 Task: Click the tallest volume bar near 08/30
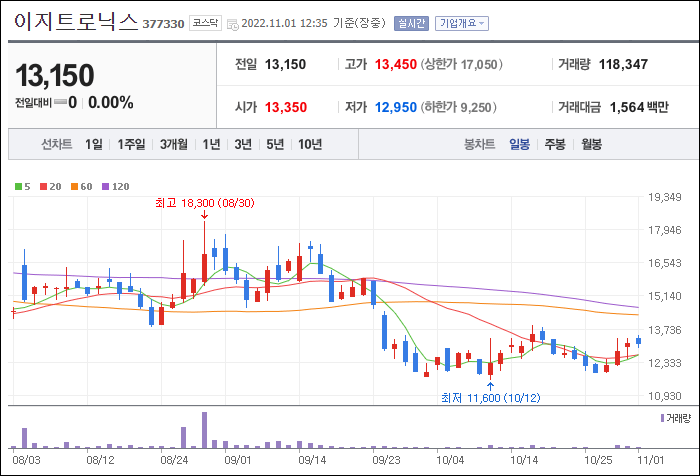(x=204, y=430)
